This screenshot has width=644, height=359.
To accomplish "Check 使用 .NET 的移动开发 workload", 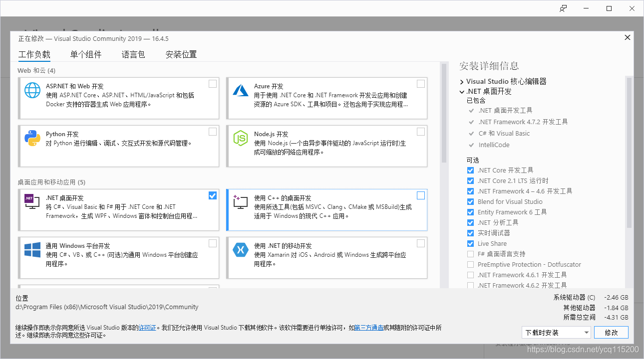I will [421, 243].
